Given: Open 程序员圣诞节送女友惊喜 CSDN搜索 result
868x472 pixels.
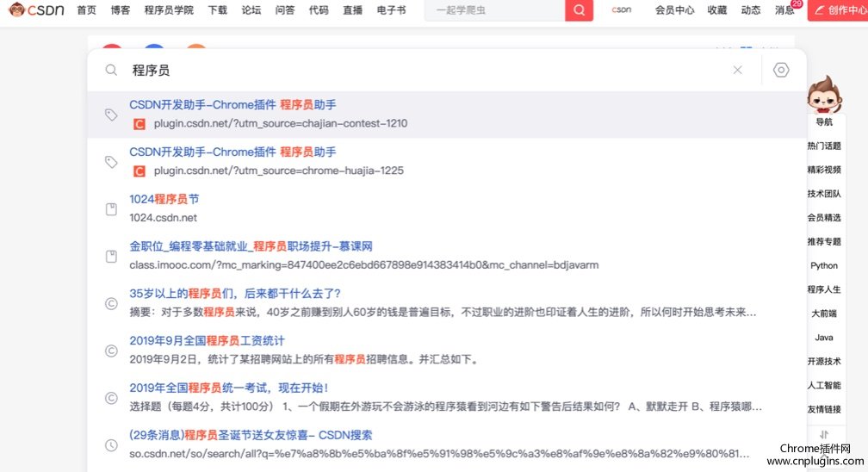Looking at the screenshot, I should (x=251, y=435).
